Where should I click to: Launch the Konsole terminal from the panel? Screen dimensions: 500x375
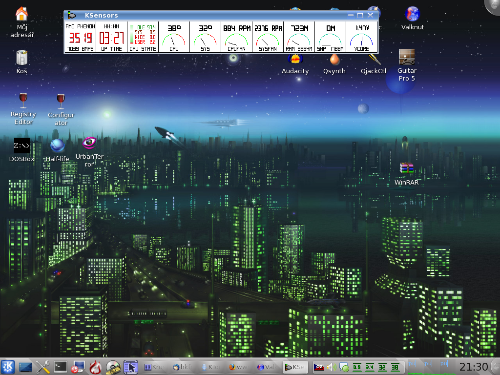pos(60,367)
